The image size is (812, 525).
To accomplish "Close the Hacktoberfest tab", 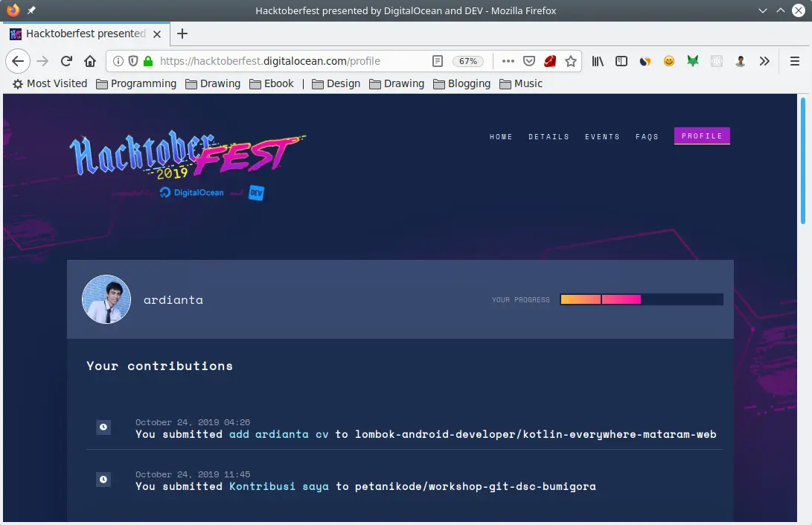I will tap(157, 34).
